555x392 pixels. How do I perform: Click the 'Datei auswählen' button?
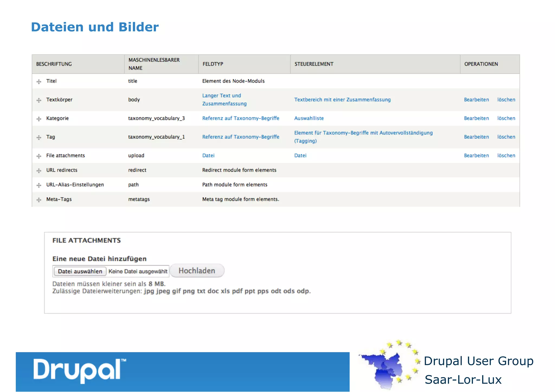(x=80, y=271)
